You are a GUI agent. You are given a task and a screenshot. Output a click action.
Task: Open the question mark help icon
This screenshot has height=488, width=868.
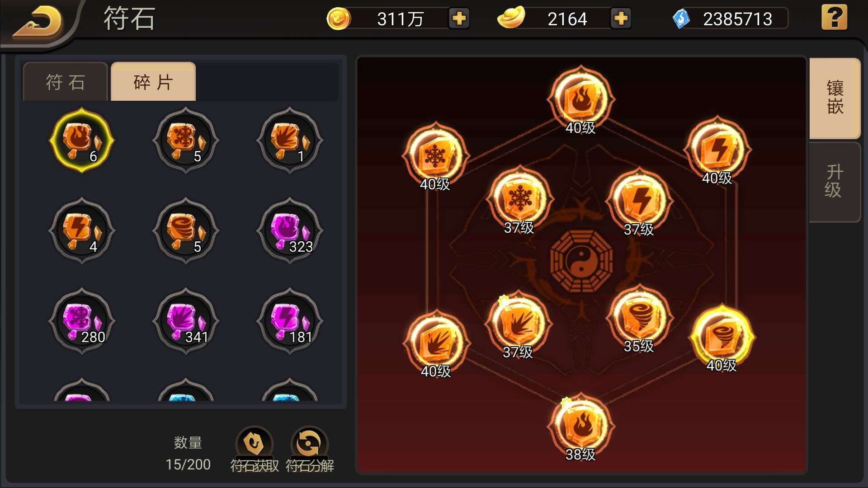834,18
